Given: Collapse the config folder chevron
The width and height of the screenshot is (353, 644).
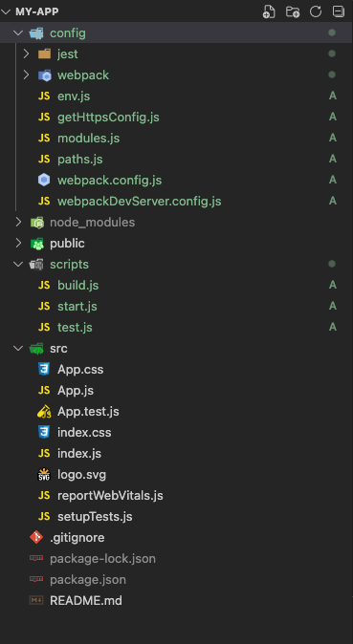Looking at the screenshot, I should (x=18, y=32).
